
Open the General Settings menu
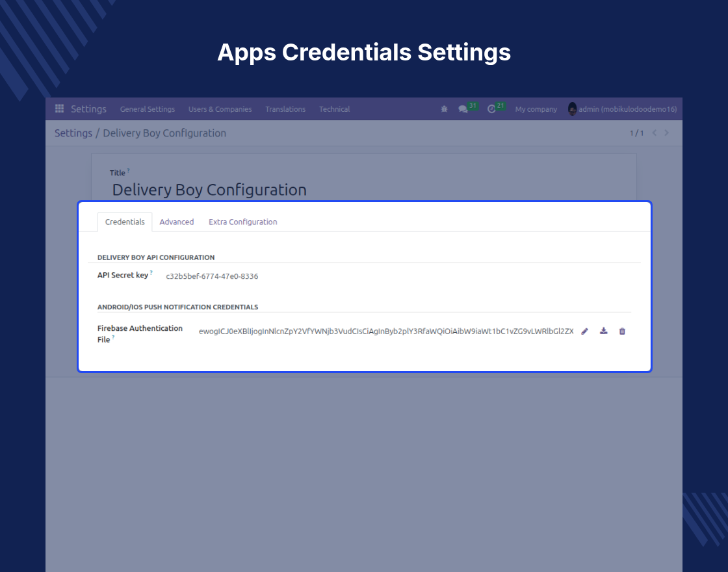pos(148,109)
